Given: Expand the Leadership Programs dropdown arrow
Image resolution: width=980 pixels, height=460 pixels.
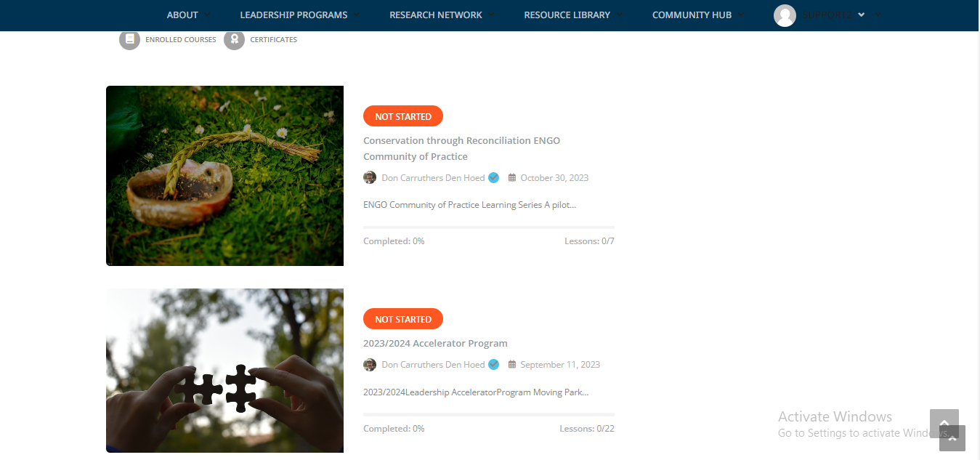Looking at the screenshot, I should click(x=357, y=15).
